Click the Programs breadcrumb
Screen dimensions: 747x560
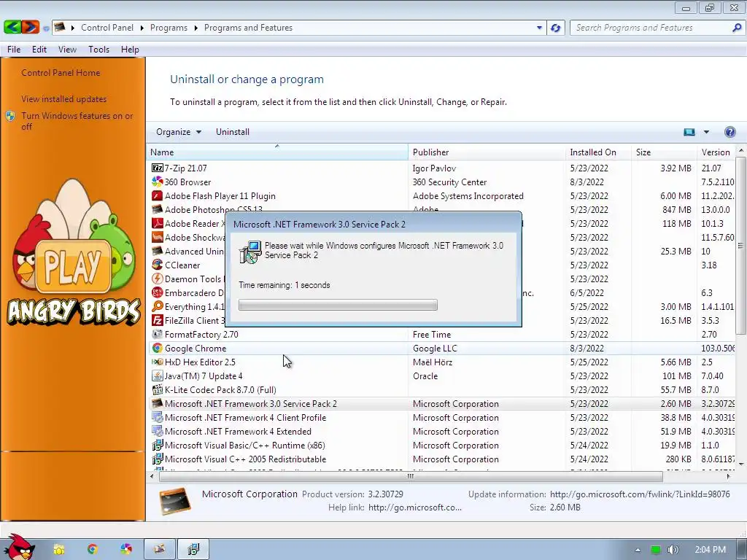[x=169, y=28]
